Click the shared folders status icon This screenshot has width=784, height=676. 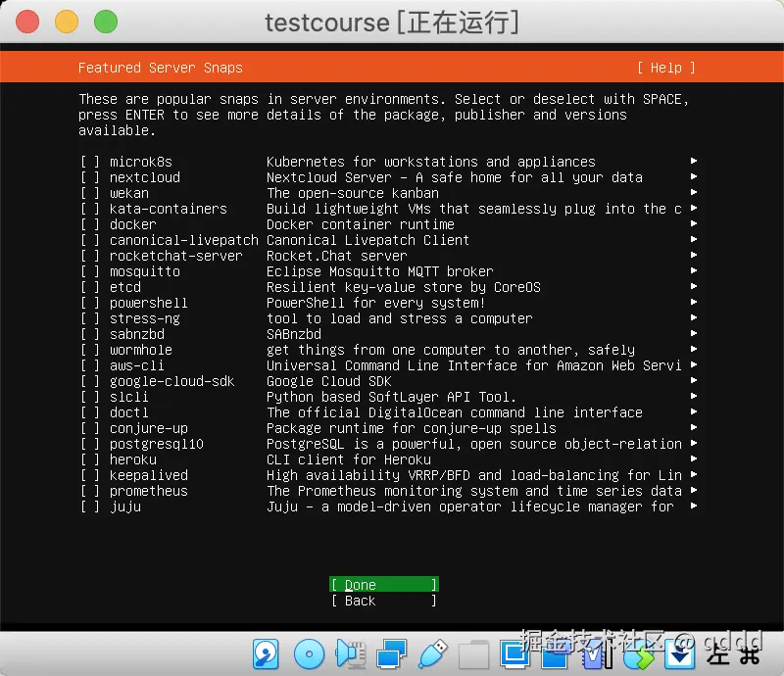point(473,653)
